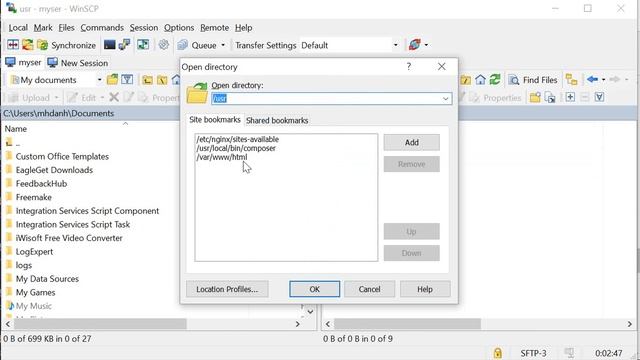Go to remote home directory icon

click(480, 80)
